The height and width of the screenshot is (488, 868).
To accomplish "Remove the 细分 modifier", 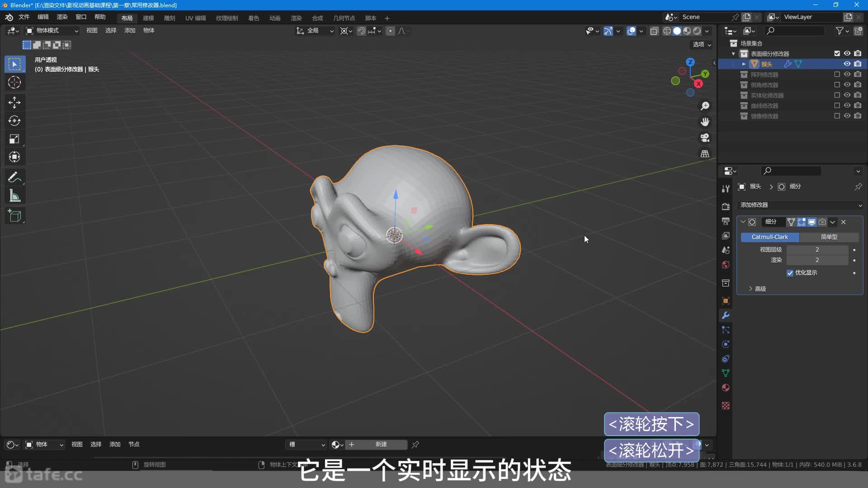I will click(x=844, y=222).
